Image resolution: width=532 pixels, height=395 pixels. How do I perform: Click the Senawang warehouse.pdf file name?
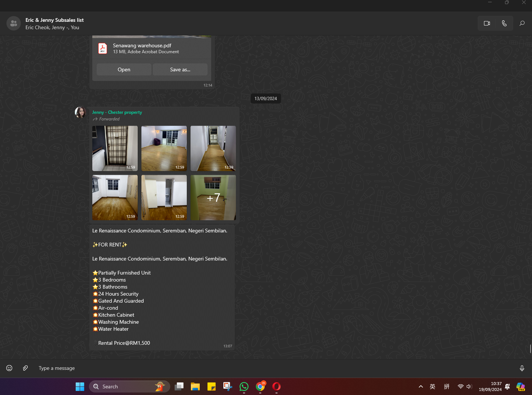coord(142,45)
